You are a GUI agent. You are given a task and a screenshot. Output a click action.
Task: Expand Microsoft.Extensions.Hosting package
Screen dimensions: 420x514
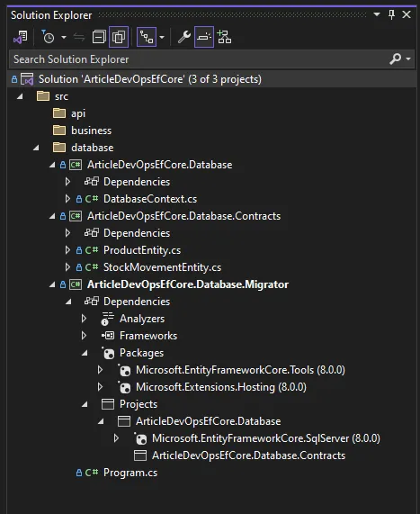coord(100,387)
